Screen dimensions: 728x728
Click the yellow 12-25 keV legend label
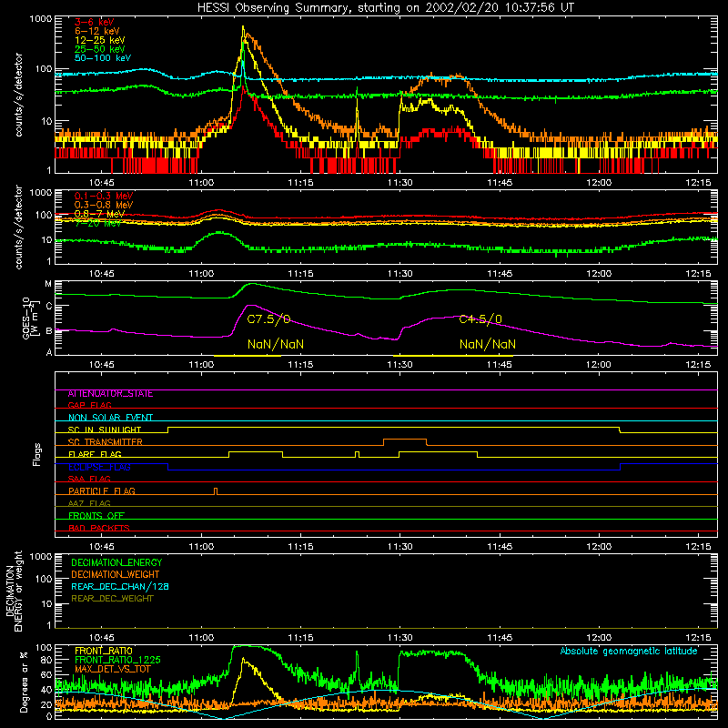click(x=100, y=40)
